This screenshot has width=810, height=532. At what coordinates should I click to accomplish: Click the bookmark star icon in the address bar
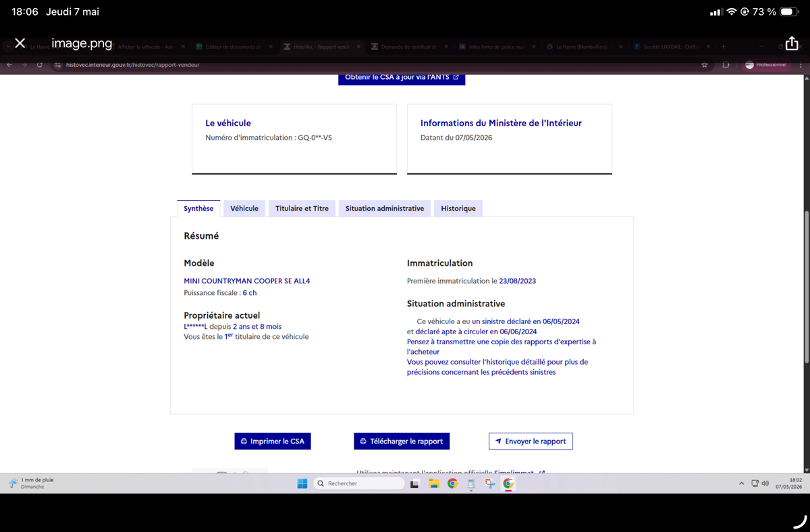click(x=705, y=65)
